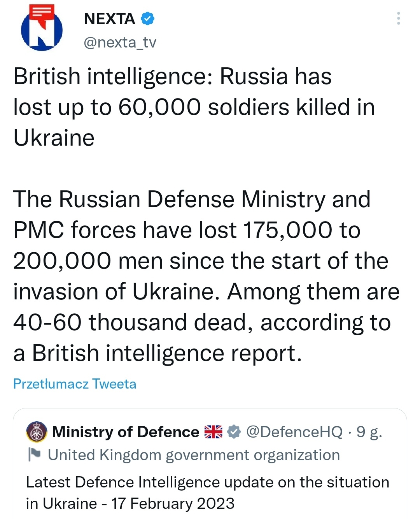Open the three-dot more options menu
This screenshot has width=420, height=519.
point(398,18)
